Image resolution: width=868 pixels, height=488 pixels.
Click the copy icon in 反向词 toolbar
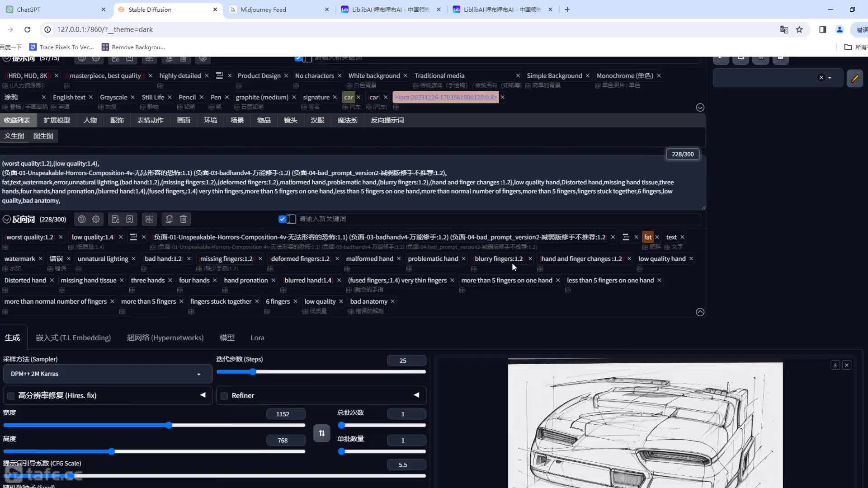(169, 219)
